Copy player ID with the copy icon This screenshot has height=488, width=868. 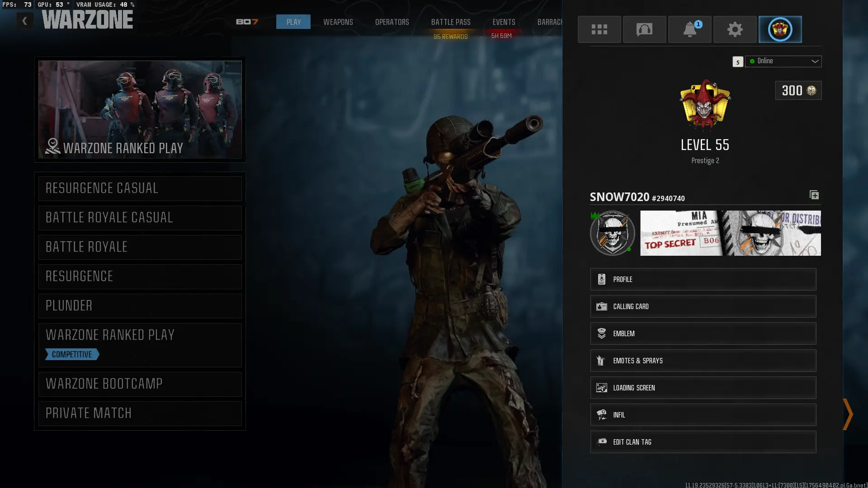[x=814, y=195]
